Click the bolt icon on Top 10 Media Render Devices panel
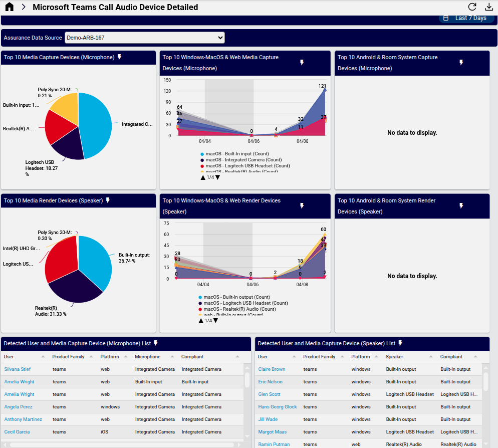Viewport: 498px width, 448px height. pos(108,200)
